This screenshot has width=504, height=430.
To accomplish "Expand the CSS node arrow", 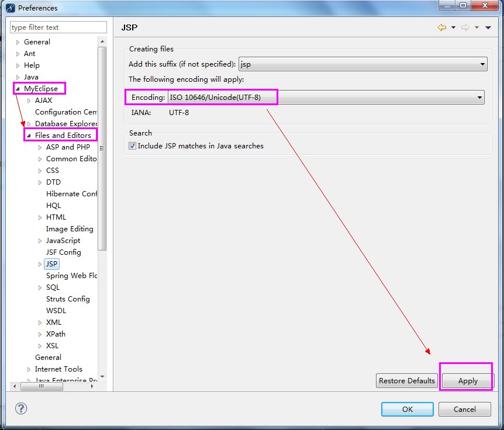I will [40, 171].
